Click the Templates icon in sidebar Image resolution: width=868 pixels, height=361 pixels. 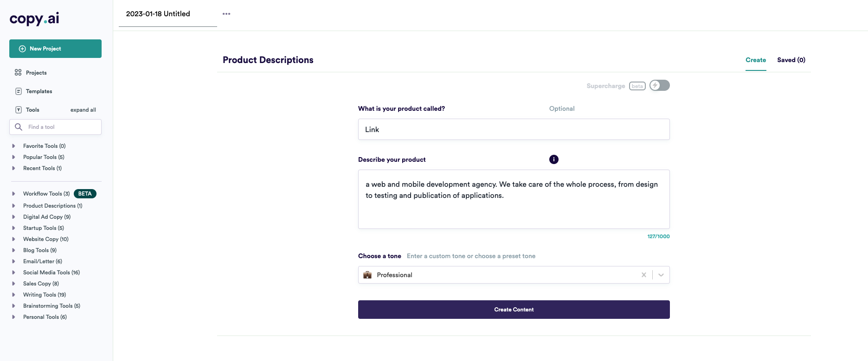pyautogui.click(x=19, y=91)
